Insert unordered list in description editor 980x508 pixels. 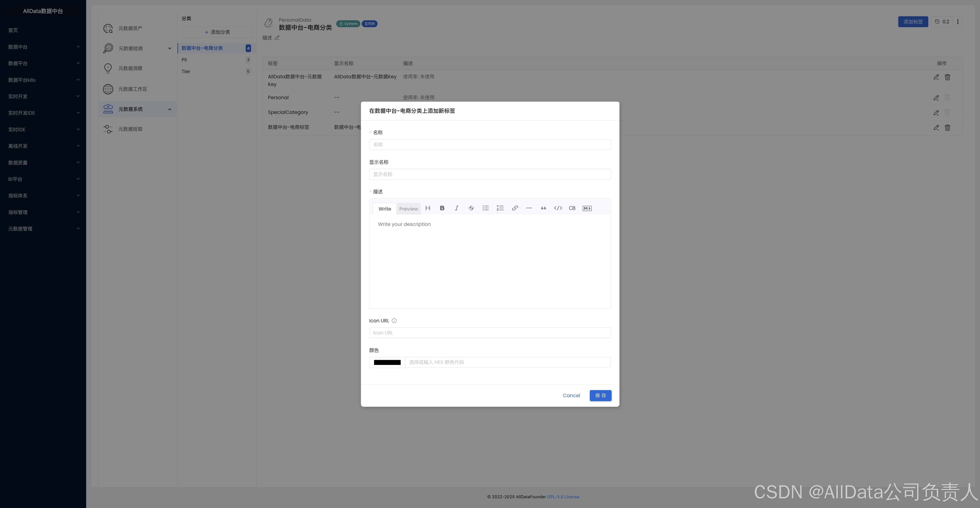(x=485, y=208)
